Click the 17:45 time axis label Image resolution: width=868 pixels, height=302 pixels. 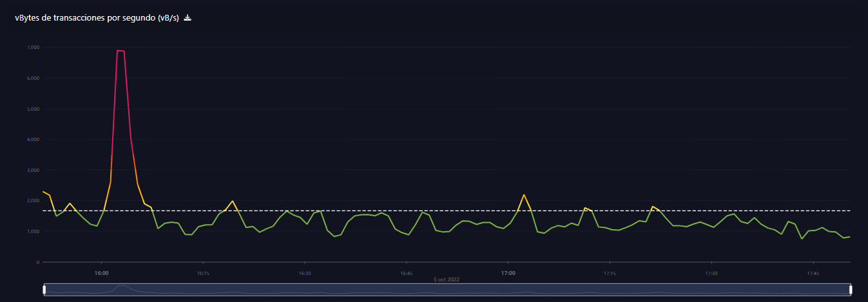coord(813,273)
